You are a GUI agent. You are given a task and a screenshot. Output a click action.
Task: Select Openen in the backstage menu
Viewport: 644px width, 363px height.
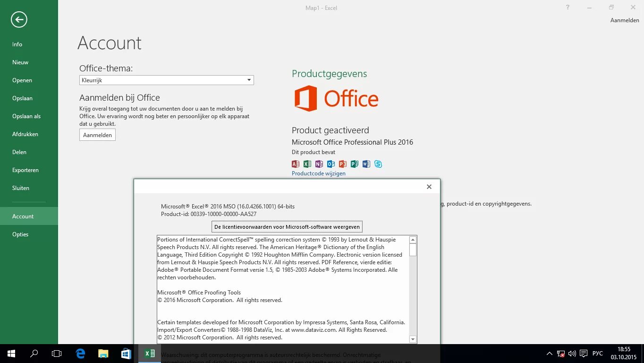[29, 80]
